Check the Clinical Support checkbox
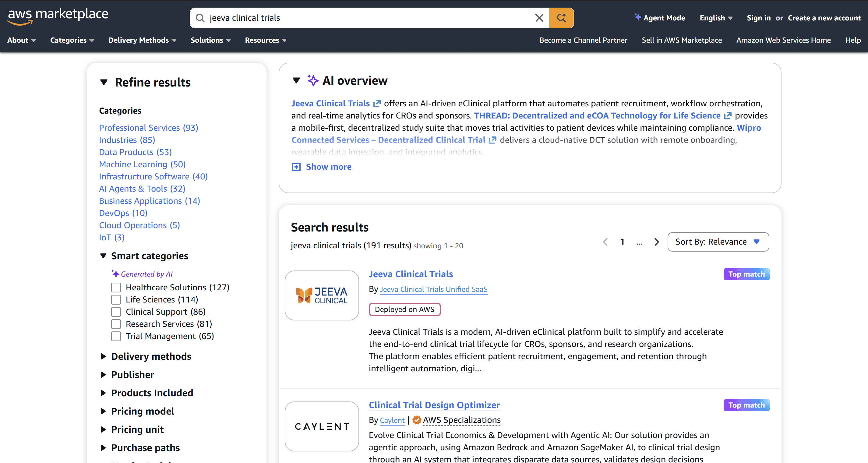The image size is (868, 463). tap(116, 312)
